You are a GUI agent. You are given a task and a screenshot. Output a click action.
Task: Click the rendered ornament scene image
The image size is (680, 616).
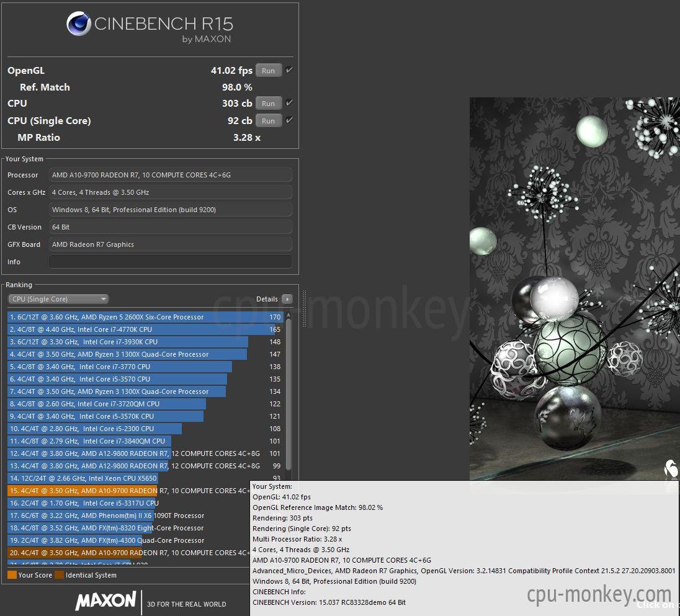(575, 288)
